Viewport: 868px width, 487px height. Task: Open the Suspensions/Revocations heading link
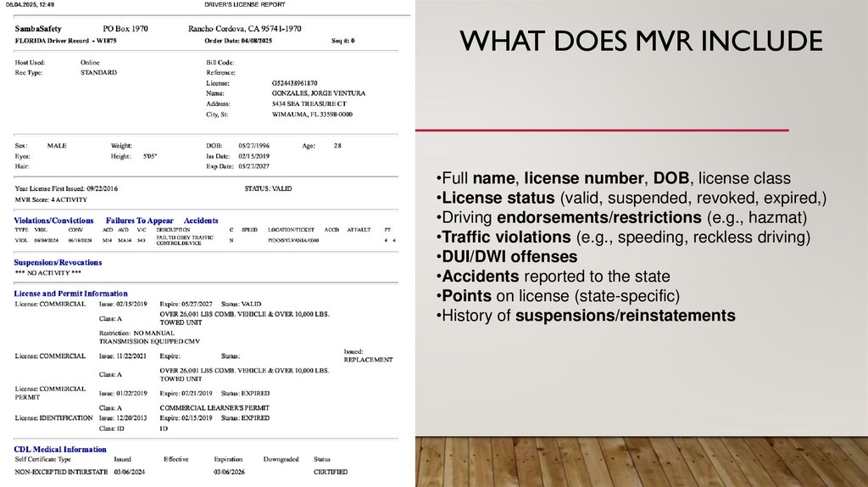[58, 263]
